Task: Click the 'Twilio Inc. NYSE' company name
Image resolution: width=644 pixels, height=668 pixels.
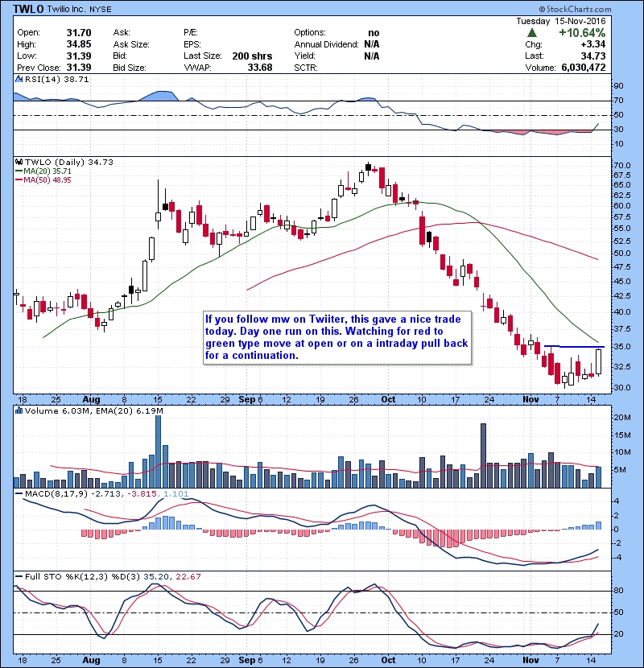Action: pyautogui.click(x=79, y=10)
